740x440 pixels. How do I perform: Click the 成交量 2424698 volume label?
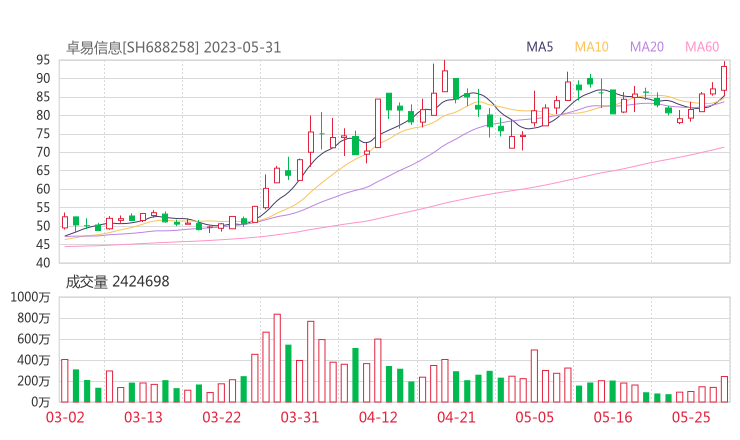(x=118, y=282)
